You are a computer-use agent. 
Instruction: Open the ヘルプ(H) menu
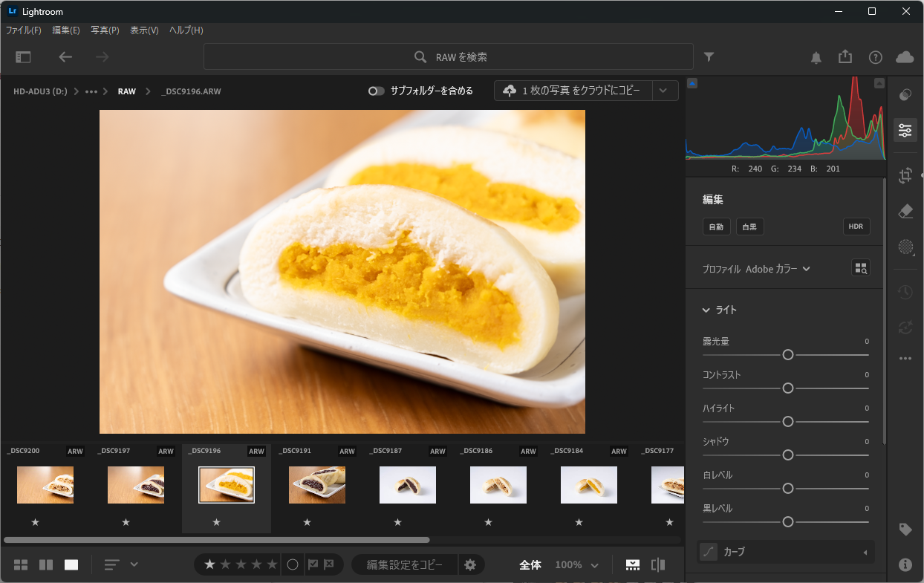(x=186, y=30)
